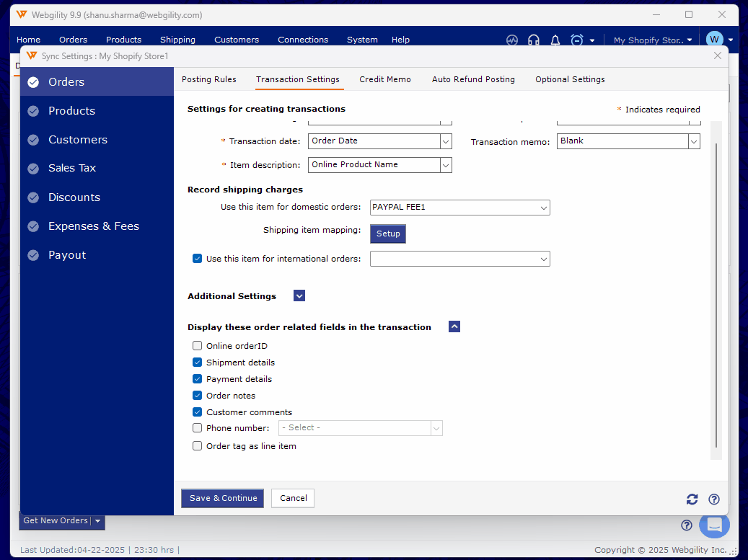
Task: Open help icon inside Sync Settings dialog
Action: tap(714, 499)
